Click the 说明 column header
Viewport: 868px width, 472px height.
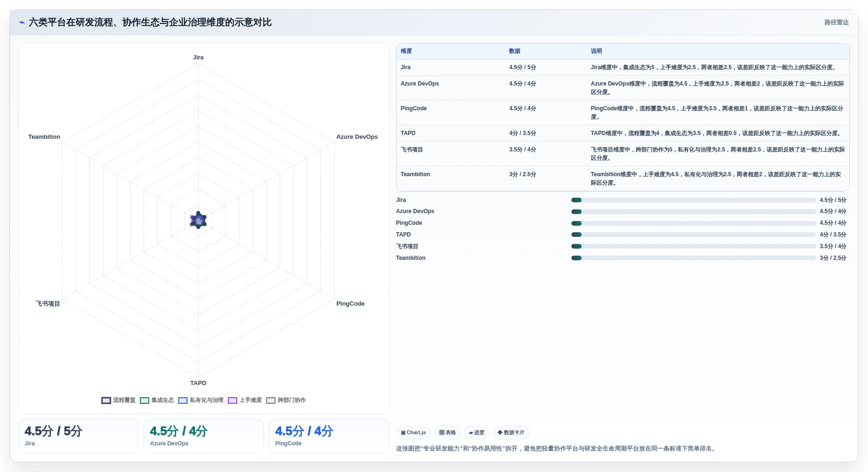(596, 51)
